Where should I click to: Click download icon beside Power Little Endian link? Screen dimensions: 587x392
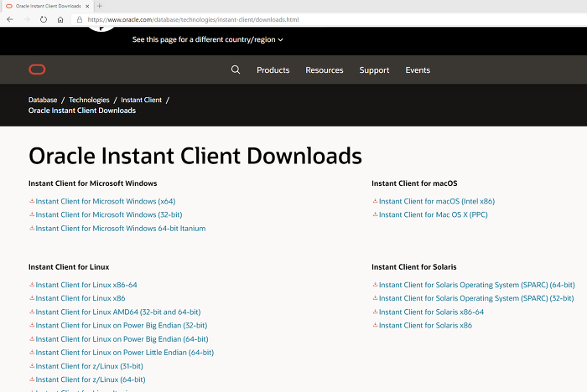pos(32,352)
